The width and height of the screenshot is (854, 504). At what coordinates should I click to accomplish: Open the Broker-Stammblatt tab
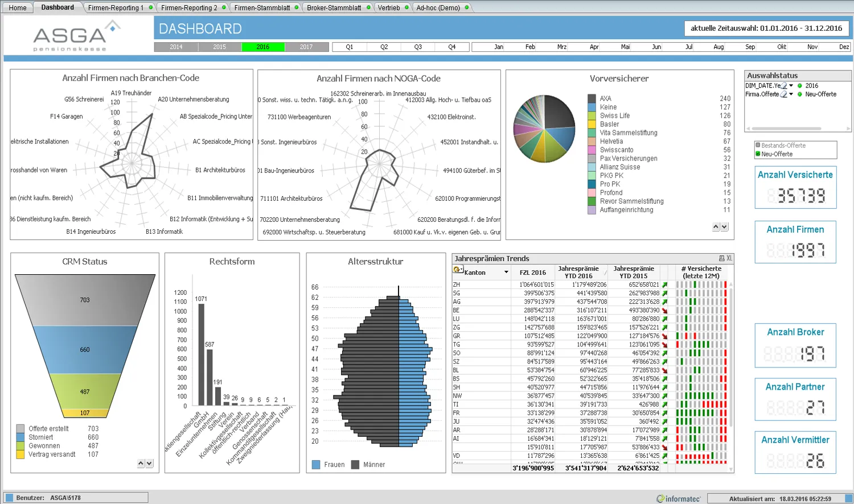pyautogui.click(x=338, y=7)
